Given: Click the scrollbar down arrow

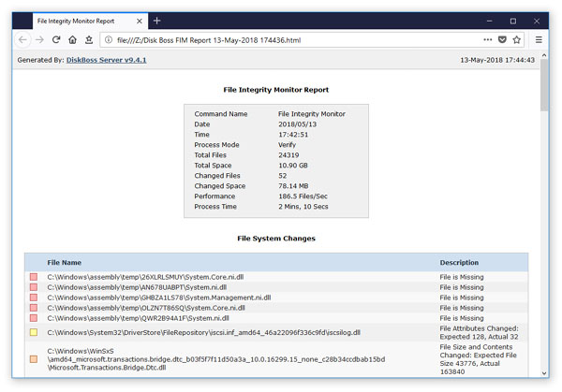Looking at the screenshot, I should 544,373.
